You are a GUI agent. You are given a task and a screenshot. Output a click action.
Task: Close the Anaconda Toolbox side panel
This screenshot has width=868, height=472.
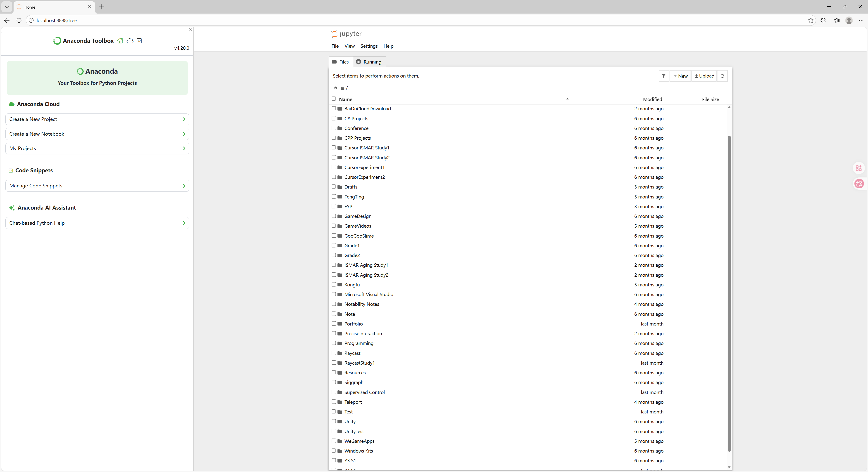pyautogui.click(x=190, y=30)
